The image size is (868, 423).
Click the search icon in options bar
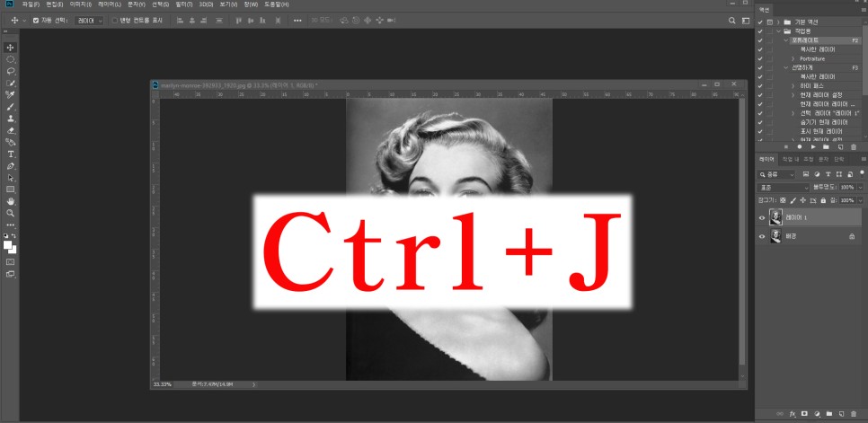(731, 21)
